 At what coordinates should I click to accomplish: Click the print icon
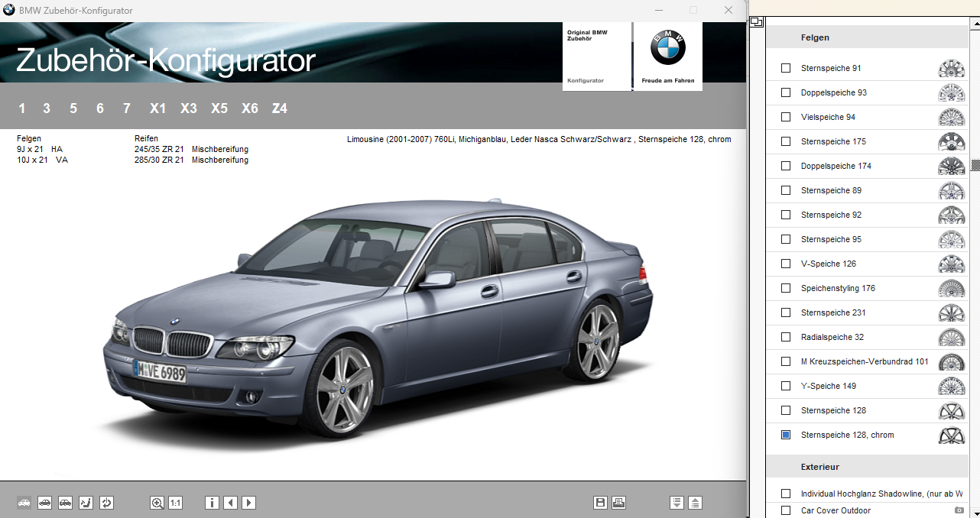619,503
